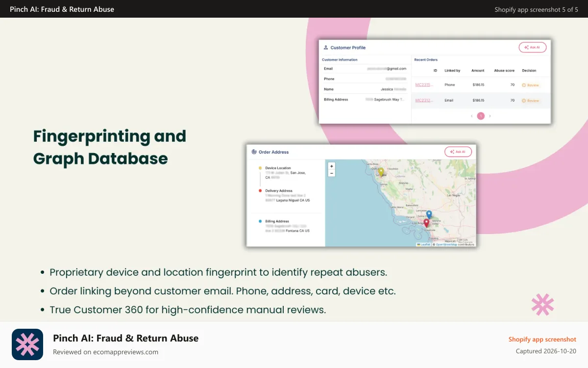588x368 pixels.
Task: Click the blue Billing Address dot
Action: (x=260, y=221)
